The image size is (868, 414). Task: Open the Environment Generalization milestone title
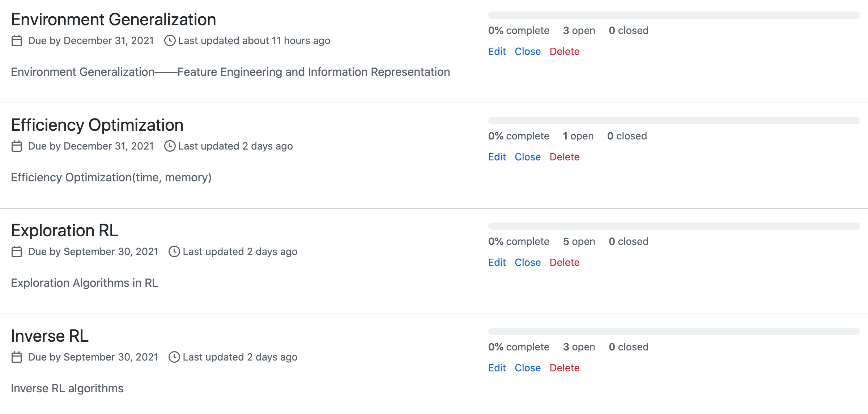tap(113, 20)
